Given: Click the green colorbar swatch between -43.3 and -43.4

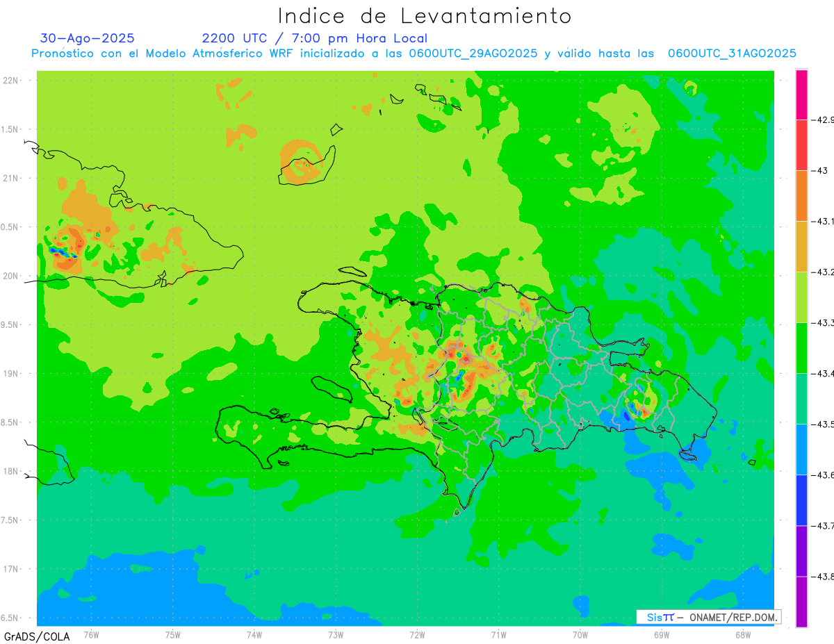Looking at the screenshot, I should click(801, 348).
